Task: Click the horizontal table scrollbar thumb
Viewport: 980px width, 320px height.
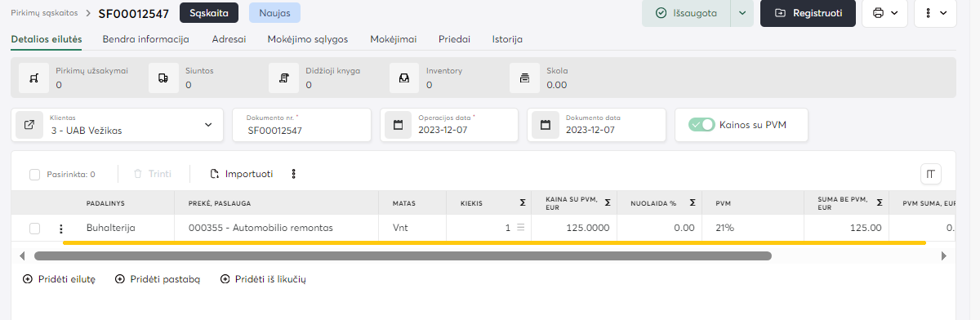Action: pos(403,256)
